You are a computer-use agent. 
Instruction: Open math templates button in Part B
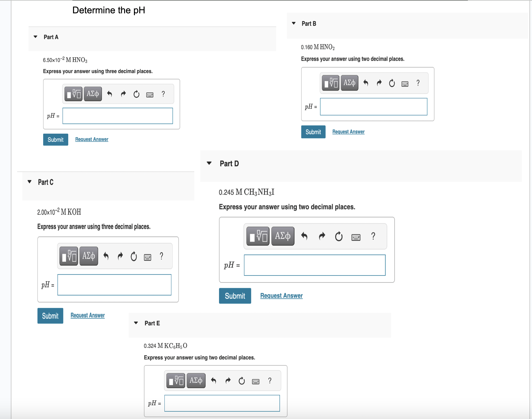tap(331, 83)
